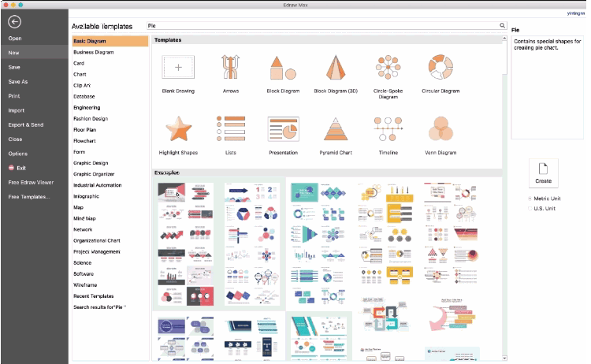591x364 pixels.
Task: Click the Create document button
Action: pos(543,173)
